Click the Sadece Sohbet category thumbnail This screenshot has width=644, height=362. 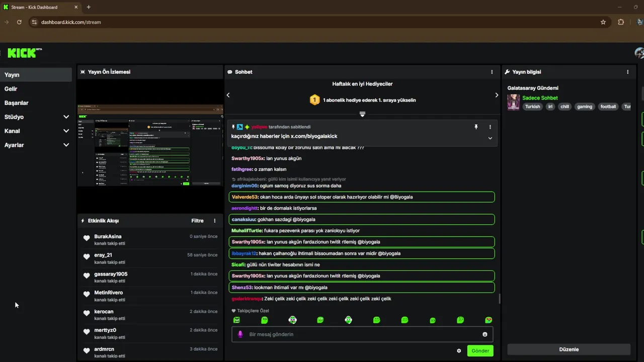click(514, 102)
